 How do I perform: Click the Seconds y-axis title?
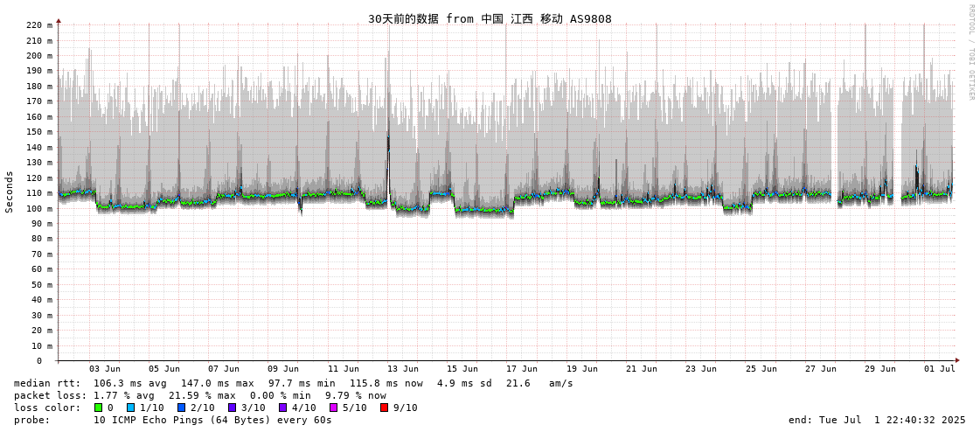pyautogui.click(x=10, y=192)
